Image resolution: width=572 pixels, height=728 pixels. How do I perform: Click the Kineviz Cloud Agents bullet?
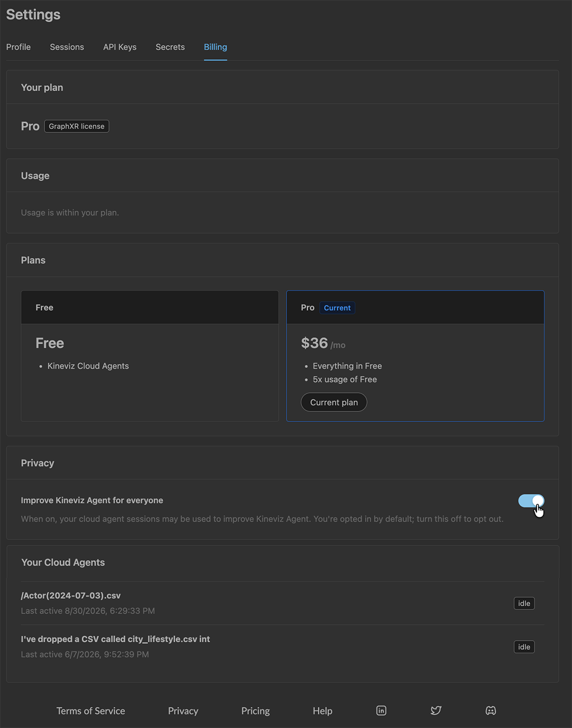88,366
